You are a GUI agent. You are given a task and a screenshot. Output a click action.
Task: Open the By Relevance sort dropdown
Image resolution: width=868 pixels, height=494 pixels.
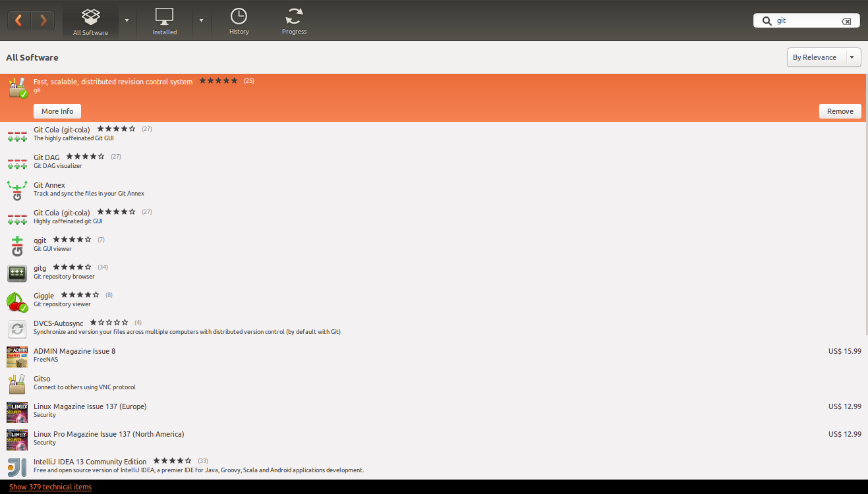(x=824, y=57)
